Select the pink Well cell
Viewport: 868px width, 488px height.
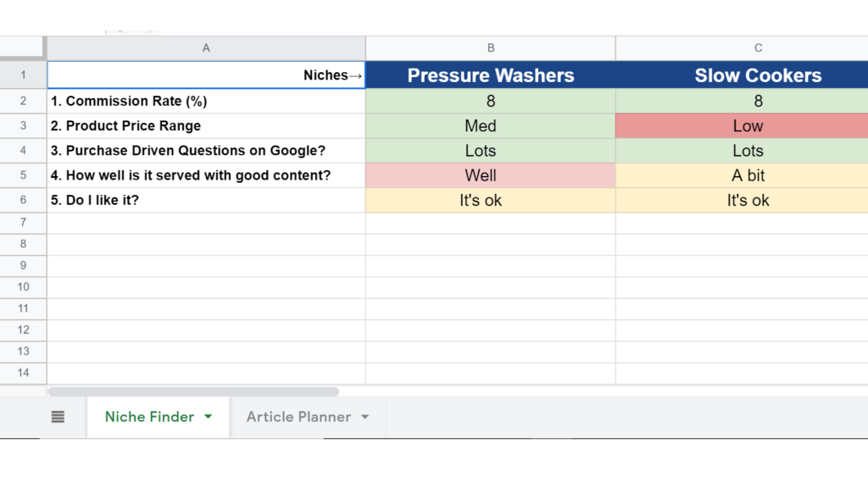(481, 175)
